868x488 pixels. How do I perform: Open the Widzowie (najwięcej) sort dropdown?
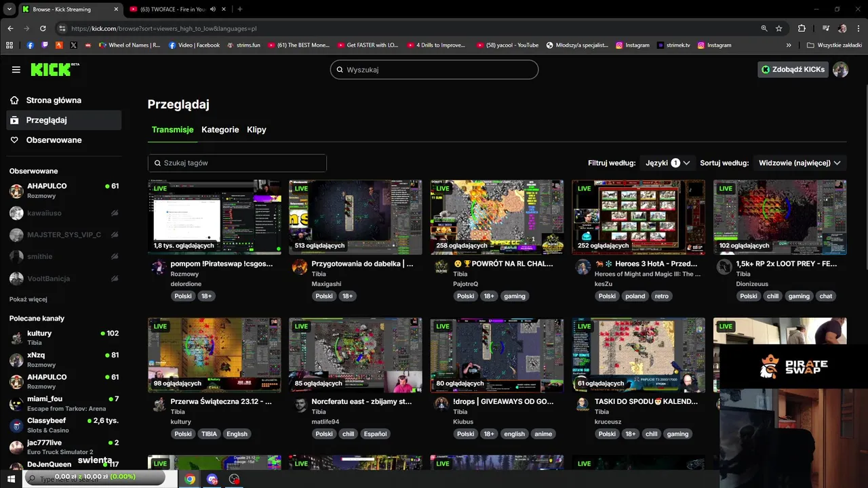[800, 163]
